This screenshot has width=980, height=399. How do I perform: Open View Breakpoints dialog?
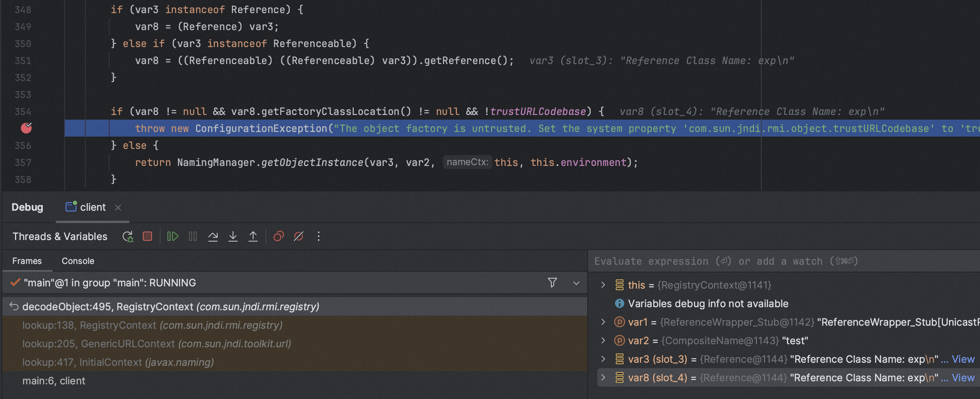[x=279, y=236]
